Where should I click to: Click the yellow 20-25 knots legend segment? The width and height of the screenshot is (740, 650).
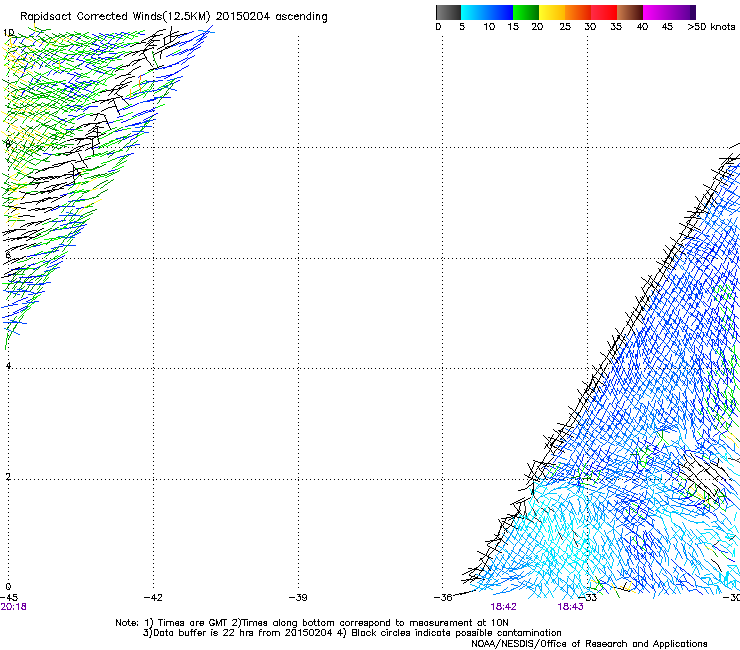552,12
